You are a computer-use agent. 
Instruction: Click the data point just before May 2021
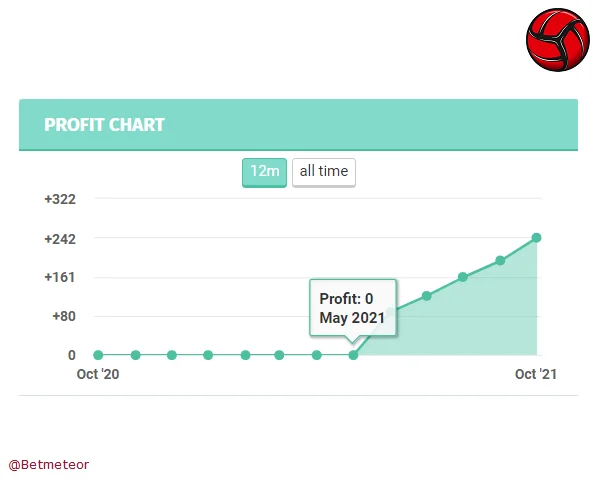coord(317,355)
